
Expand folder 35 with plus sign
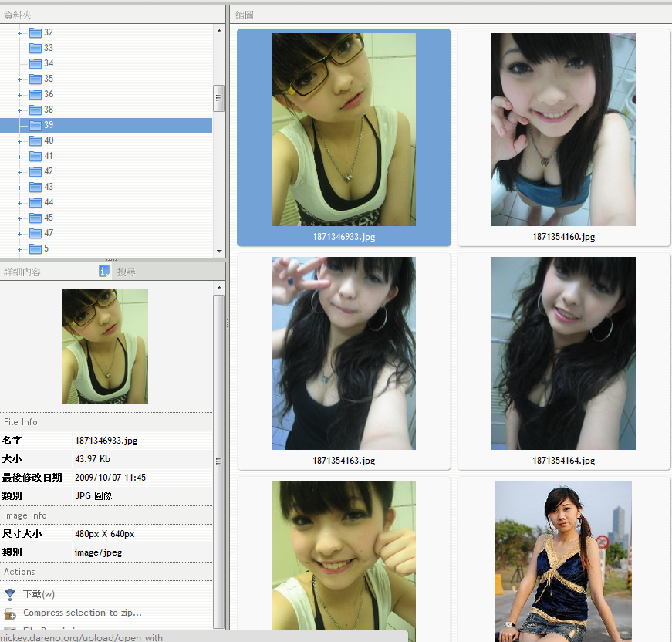[19, 79]
